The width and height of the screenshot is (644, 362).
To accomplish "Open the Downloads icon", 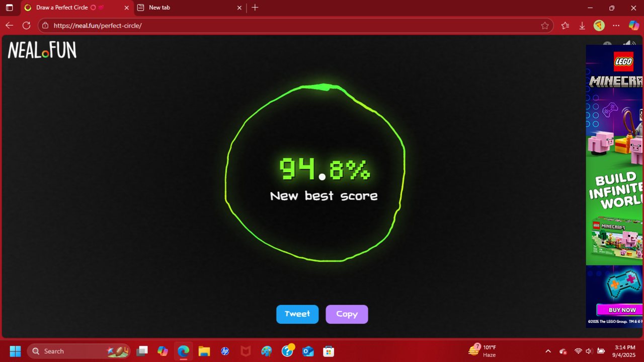I will click(582, 25).
